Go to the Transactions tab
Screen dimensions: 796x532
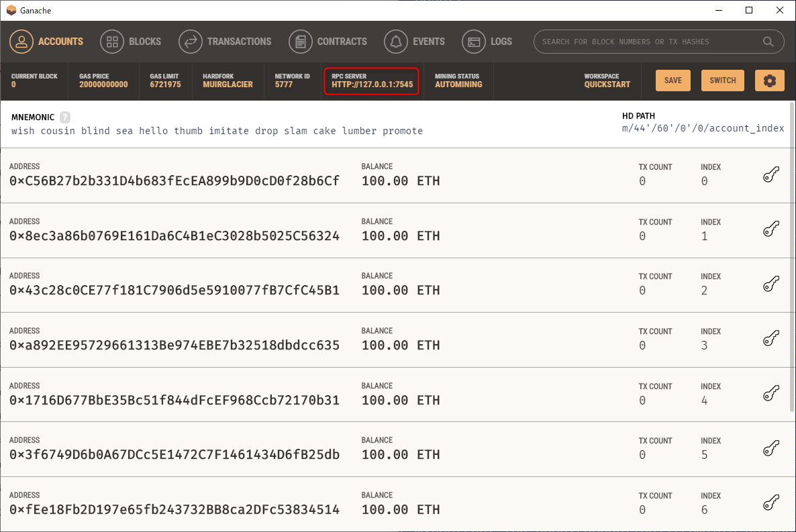coord(226,42)
